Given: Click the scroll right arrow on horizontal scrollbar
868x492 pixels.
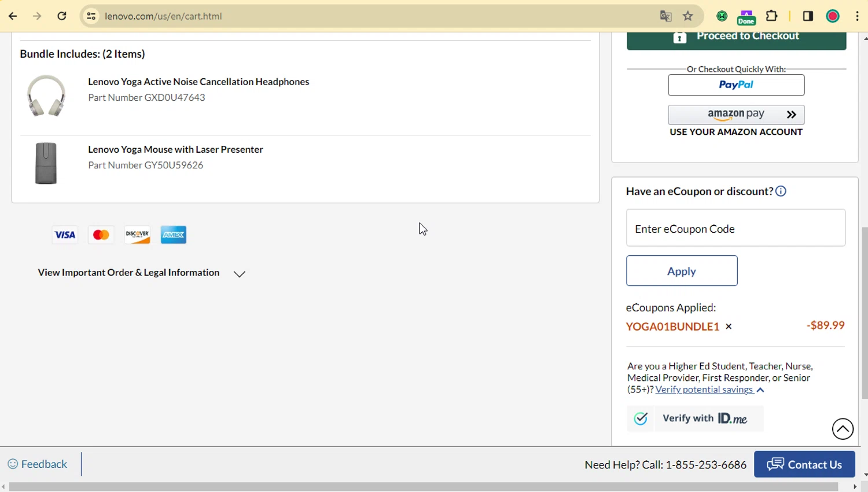Looking at the screenshot, I should coord(855,487).
